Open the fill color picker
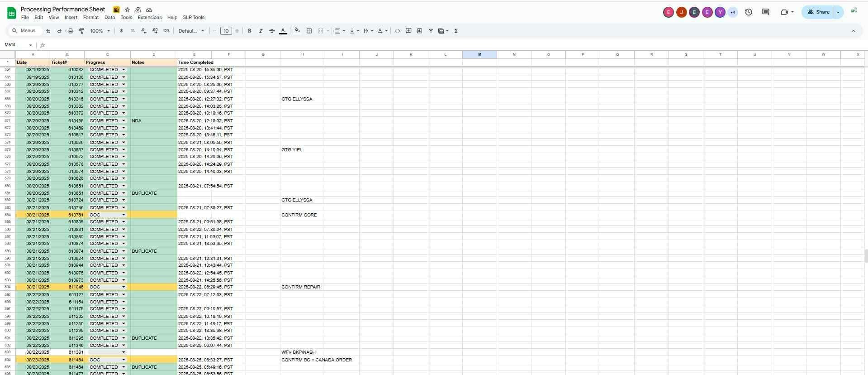 297,31
